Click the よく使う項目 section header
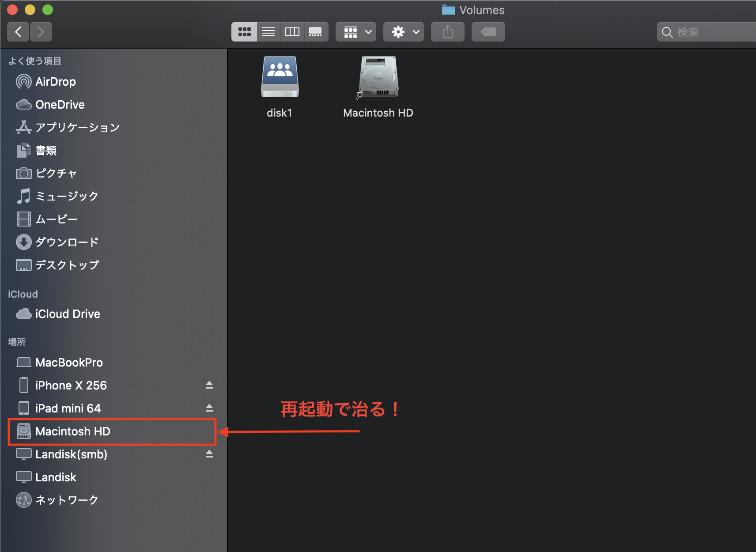756x552 pixels. (x=35, y=61)
